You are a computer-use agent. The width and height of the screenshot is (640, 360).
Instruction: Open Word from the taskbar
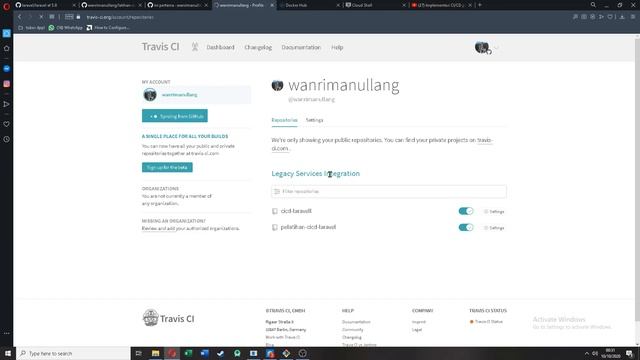204,353
